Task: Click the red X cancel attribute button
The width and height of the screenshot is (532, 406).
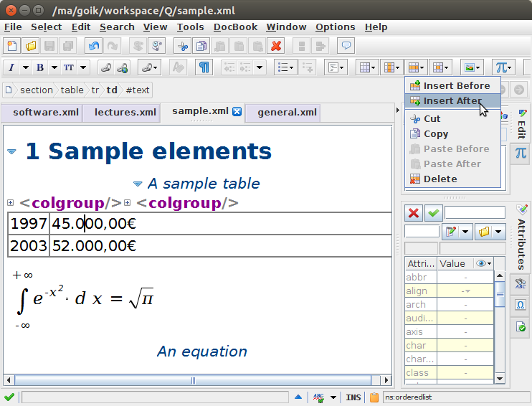Action: [414, 213]
